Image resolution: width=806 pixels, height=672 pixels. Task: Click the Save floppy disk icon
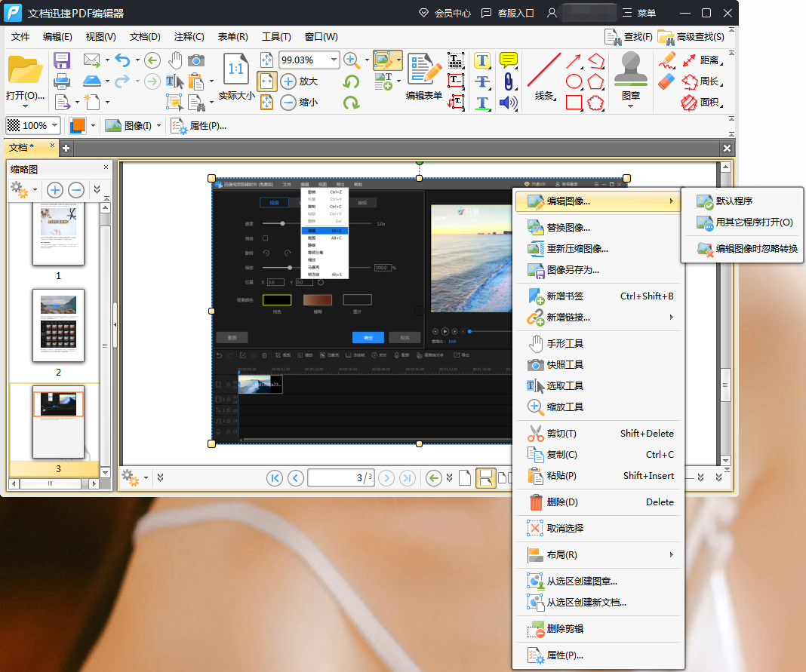tap(62, 60)
